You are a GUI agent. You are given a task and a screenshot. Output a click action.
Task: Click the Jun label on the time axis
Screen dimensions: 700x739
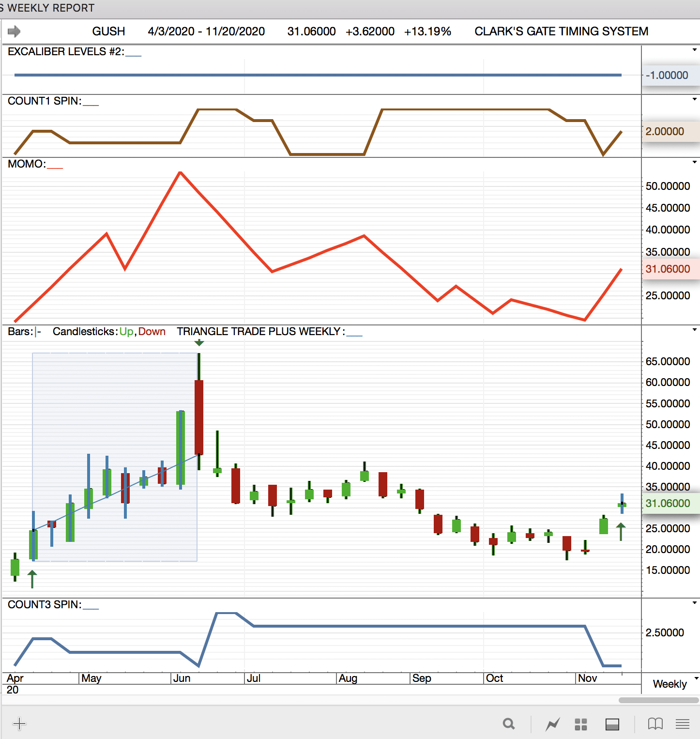(182, 678)
